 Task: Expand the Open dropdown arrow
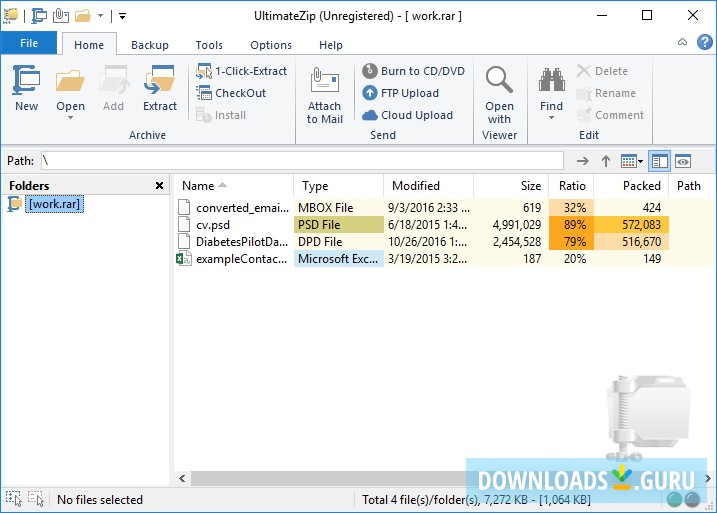70,118
